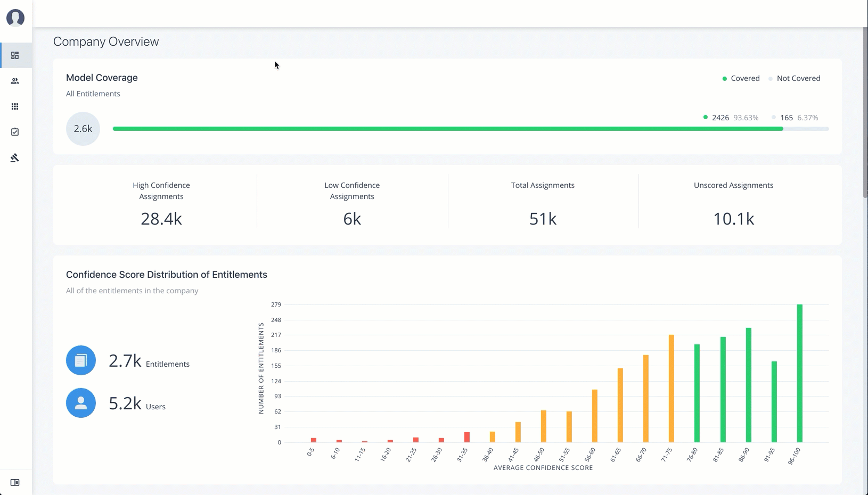This screenshot has height=495, width=868.
Task: Select the dashboard icon in sidebar
Action: click(15, 55)
